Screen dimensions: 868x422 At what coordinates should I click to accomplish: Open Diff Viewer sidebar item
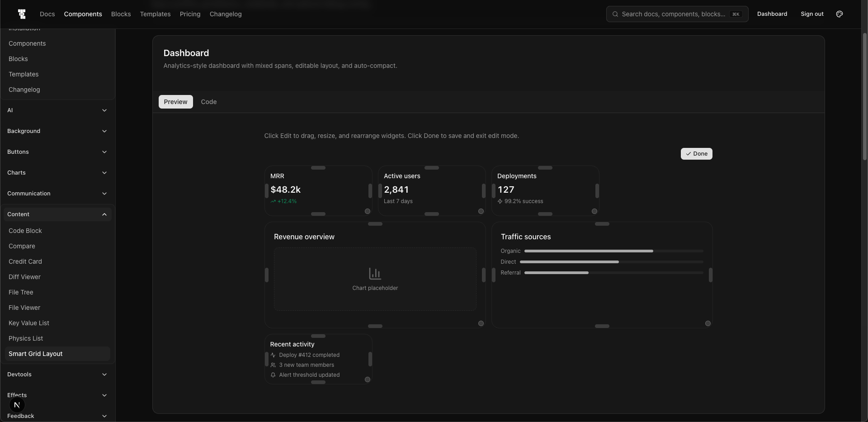(57, 277)
